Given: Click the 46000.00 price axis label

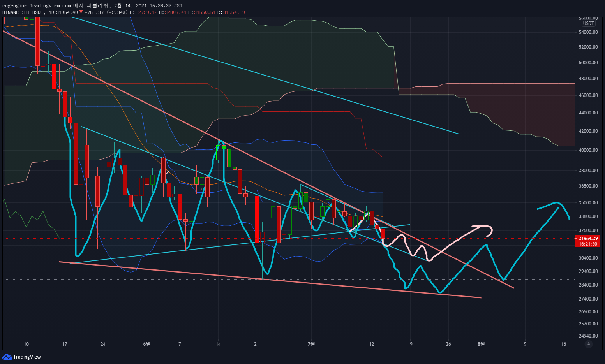Looking at the screenshot, I should [588, 95].
